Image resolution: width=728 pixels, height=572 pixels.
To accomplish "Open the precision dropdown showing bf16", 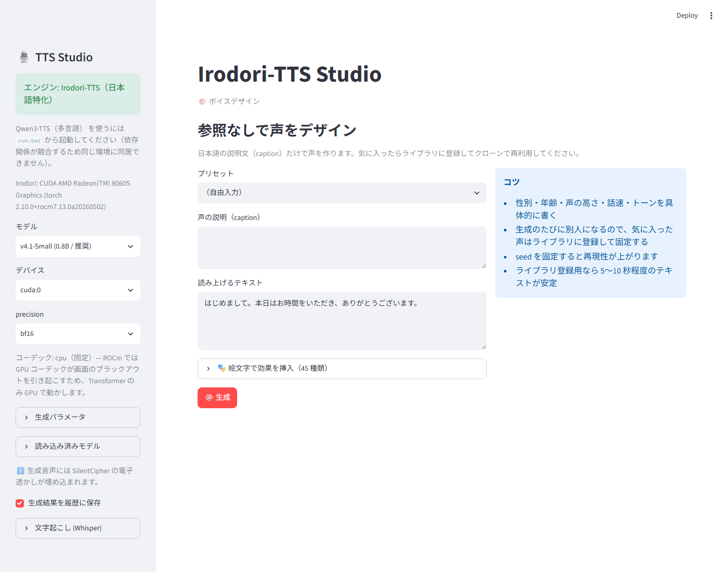I will (78, 334).
